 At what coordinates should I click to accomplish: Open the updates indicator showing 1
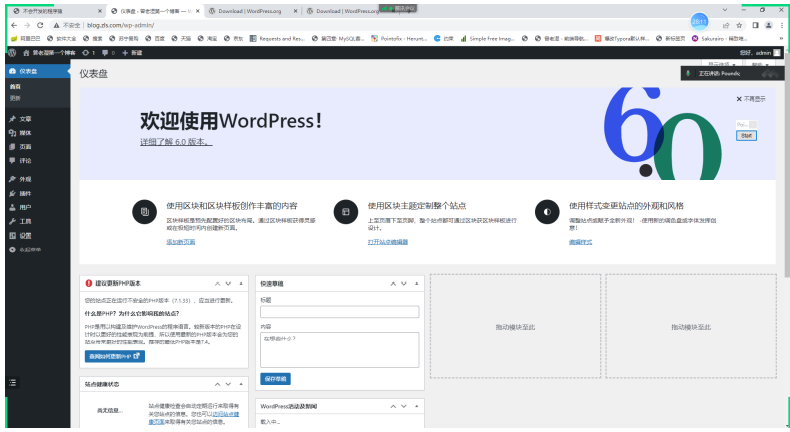tap(88, 52)
